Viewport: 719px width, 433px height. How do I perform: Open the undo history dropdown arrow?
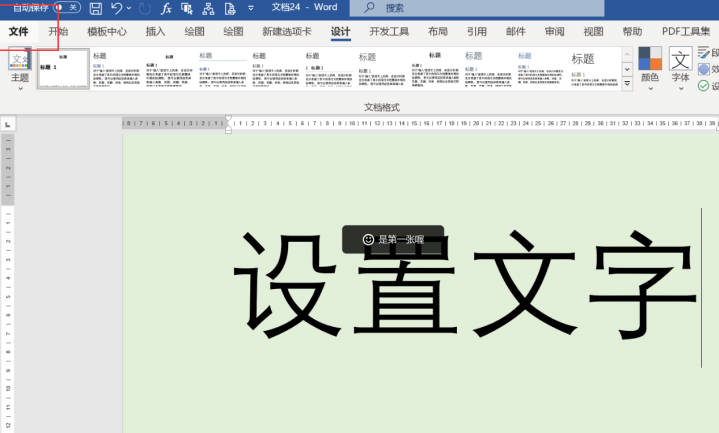129,8
